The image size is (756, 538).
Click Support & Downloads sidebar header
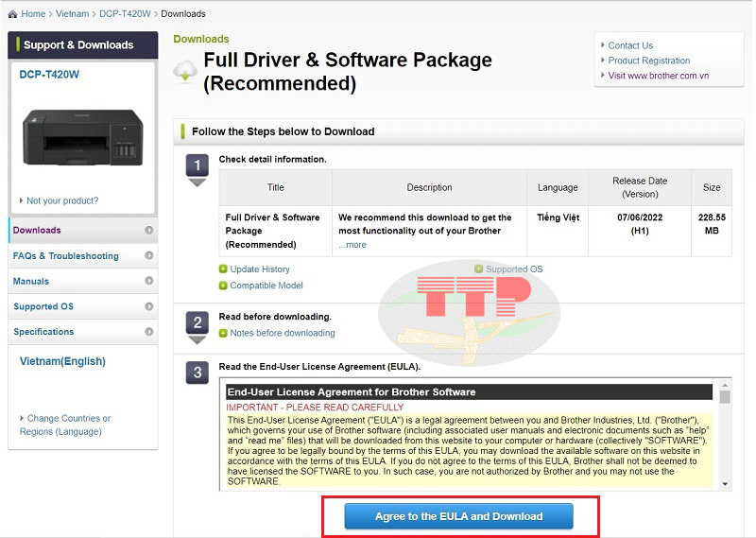point(83,44)
